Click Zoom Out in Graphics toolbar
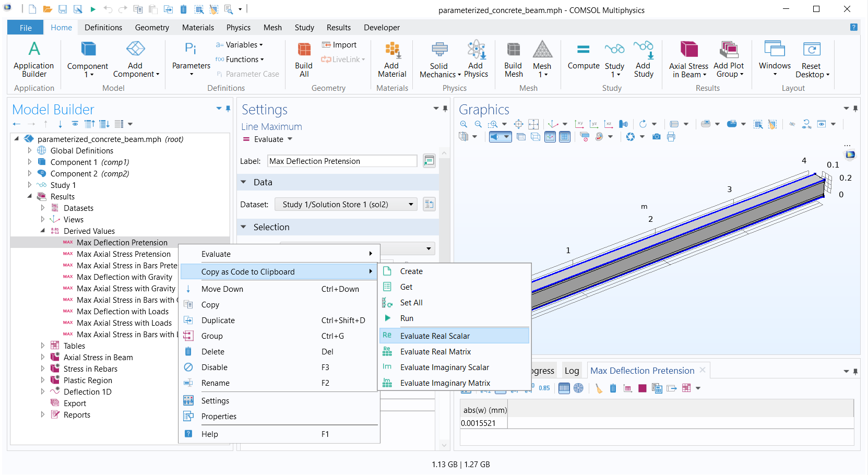Screen dimensions: 868x475 (x=478, y=124)
